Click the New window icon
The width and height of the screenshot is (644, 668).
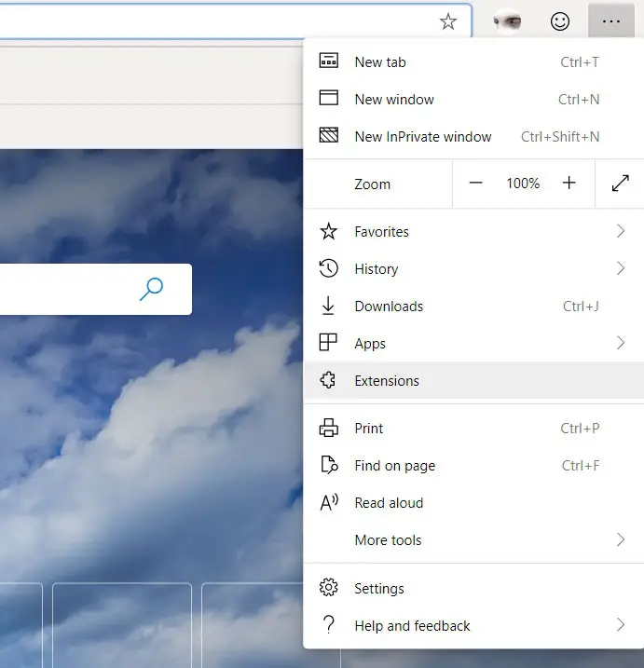[329, 98]
